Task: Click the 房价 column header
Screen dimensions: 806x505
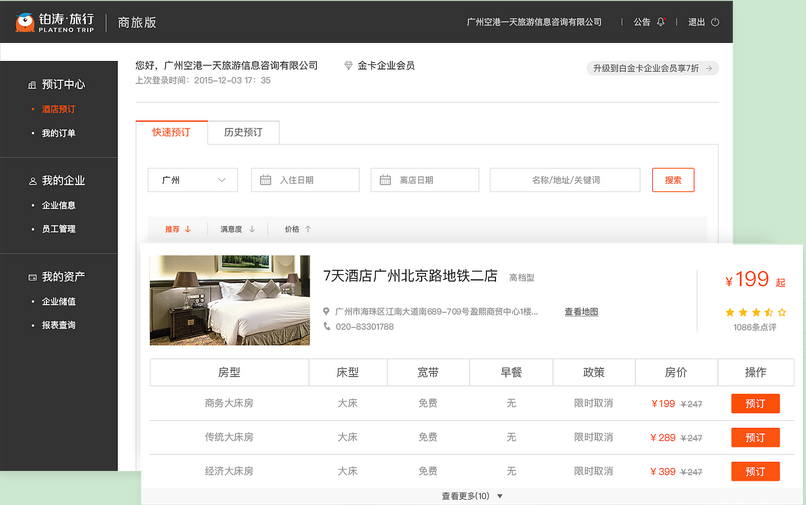Action: [x=676, y=372]
